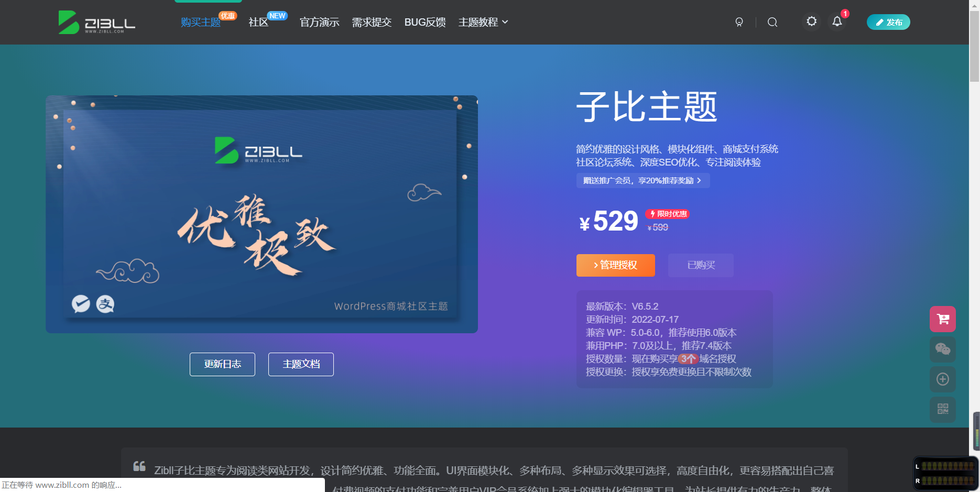Image resolution: width=980 pixels, height=492 pixels.
Task: Open the settings gear icon
Action: (x=811, y=21)
